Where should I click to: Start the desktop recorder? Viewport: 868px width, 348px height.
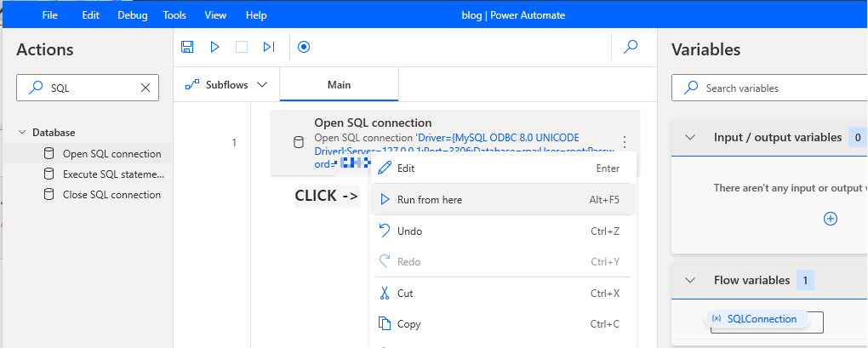point(303,47)
